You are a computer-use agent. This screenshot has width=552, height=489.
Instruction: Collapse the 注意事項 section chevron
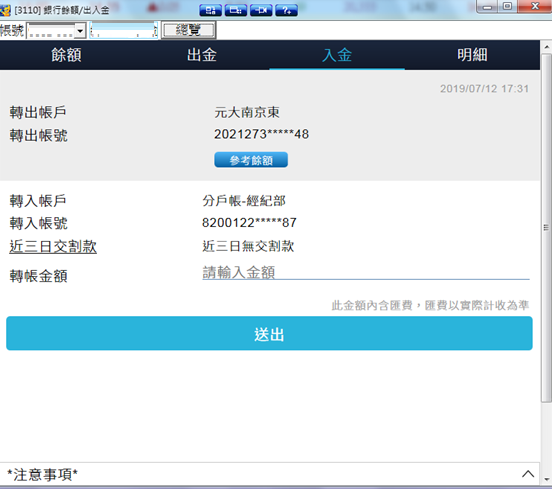click(528, 474)
